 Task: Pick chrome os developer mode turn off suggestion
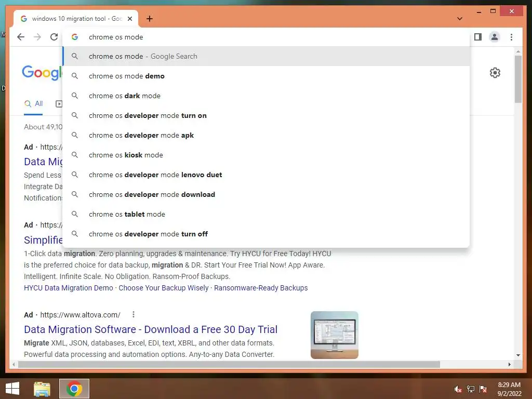267,234
